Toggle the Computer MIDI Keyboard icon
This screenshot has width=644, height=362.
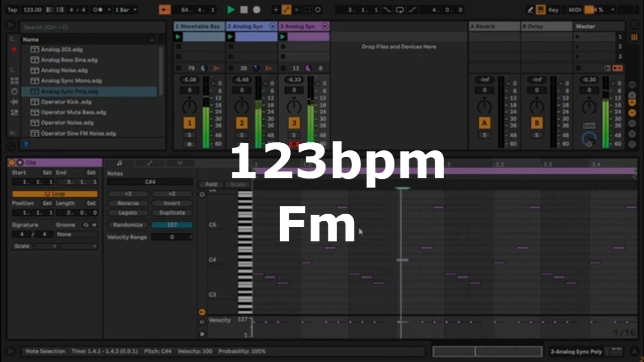point(541,10)
